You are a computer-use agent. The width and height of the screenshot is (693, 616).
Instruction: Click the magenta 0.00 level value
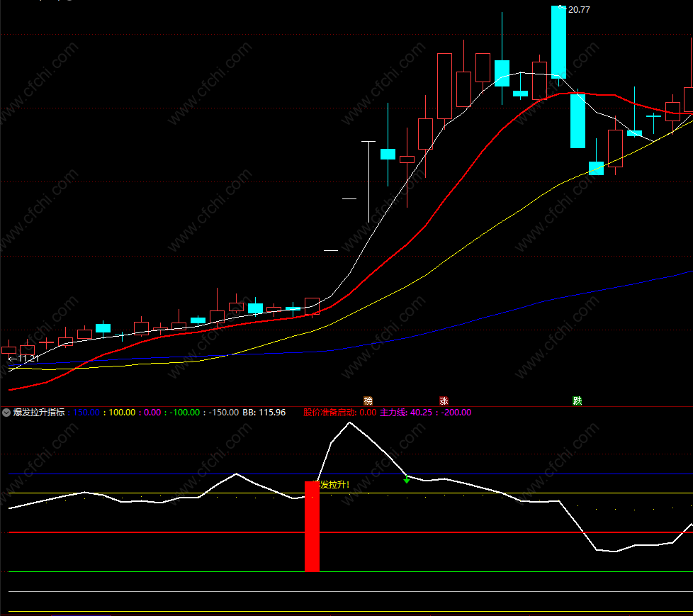tap(152, 413)
